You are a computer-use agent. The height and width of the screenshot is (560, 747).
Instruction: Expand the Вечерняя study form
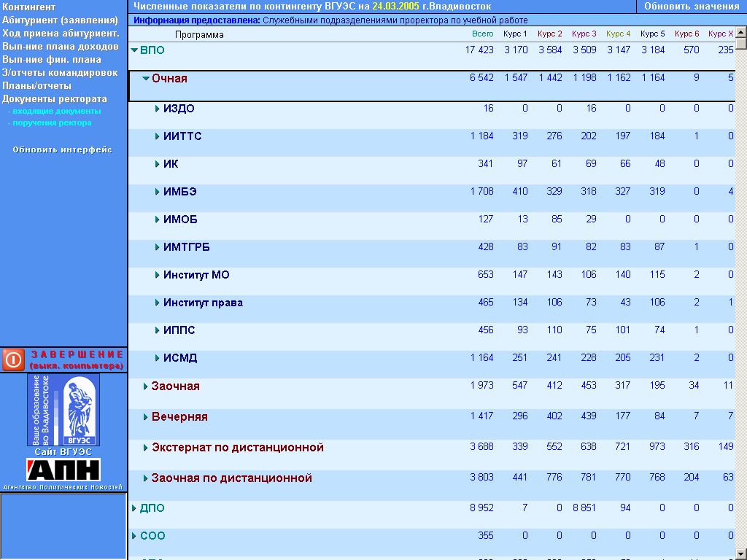[146, 416]
